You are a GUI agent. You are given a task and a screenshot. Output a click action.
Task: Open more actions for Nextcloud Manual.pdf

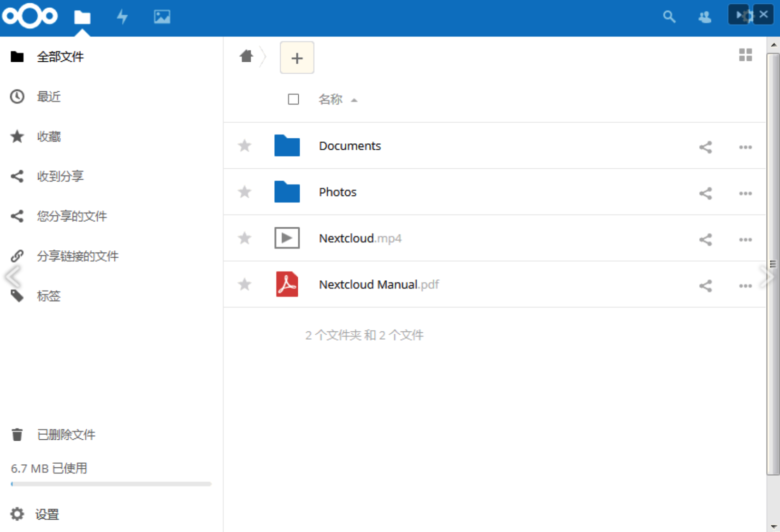[x=745, y=286]
